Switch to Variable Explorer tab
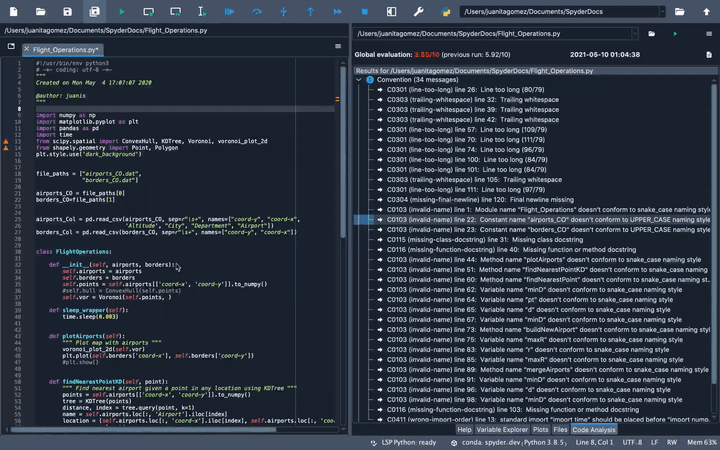The width and height of the screenshot is (720, 450). pos(502,430)
